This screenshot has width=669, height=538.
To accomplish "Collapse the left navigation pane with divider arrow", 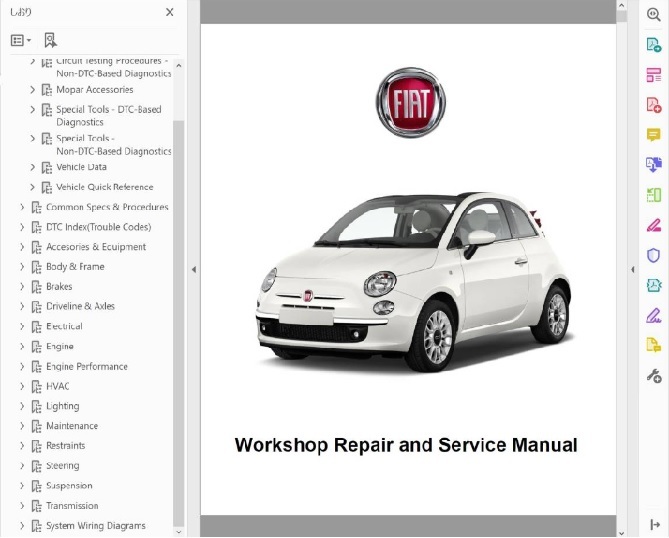I will (x=193, y=270).
